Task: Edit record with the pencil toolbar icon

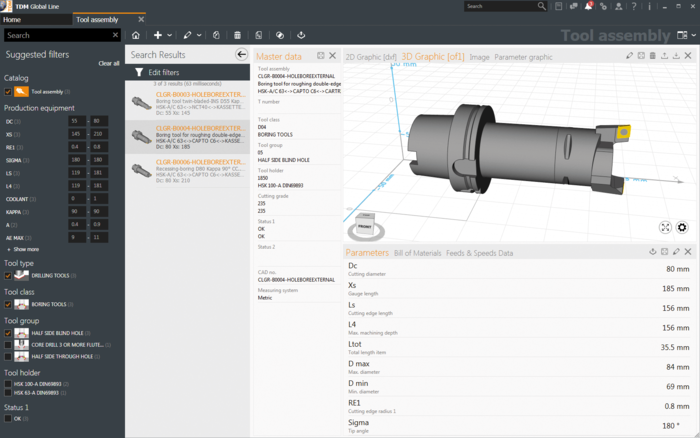Action: [x=187, y=35]
